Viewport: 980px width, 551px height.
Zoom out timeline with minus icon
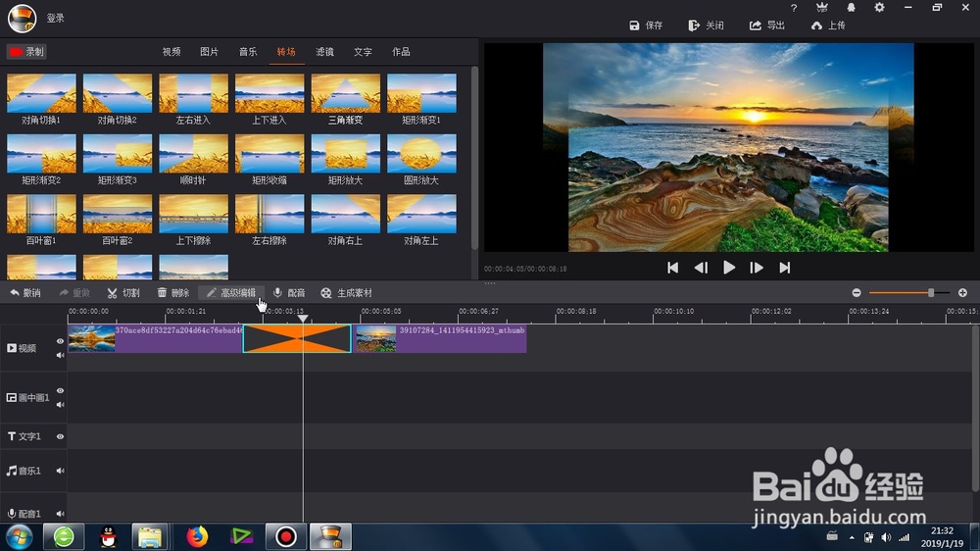[x=857, y=293]
